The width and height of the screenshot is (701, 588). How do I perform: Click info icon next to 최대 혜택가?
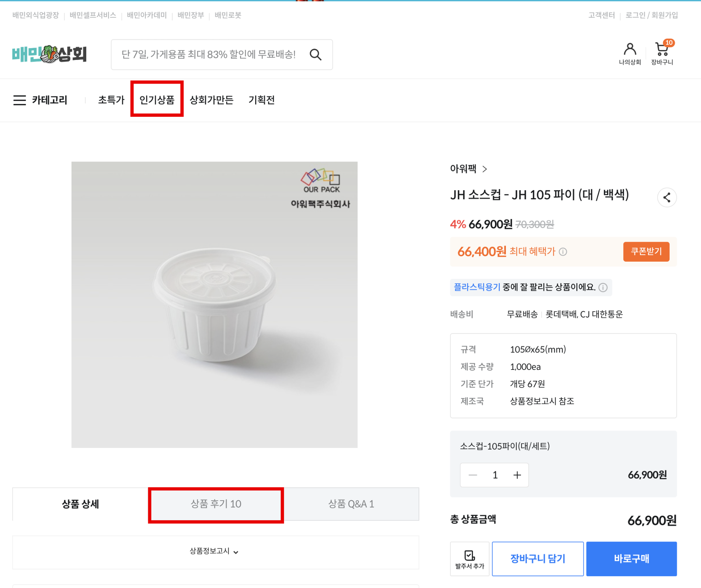click(x=563, y=252)
